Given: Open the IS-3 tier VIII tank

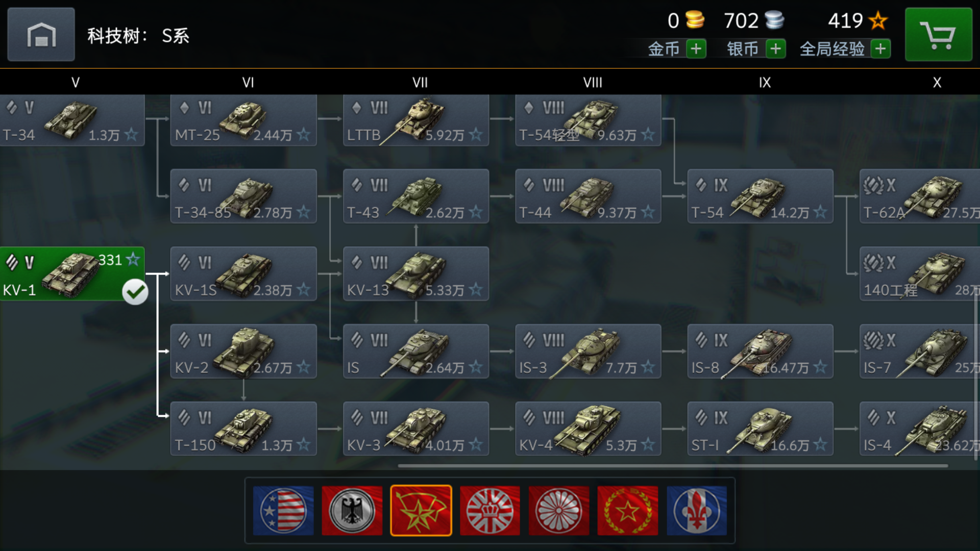Looking at the screenshot, I should [x=588, y=352].
